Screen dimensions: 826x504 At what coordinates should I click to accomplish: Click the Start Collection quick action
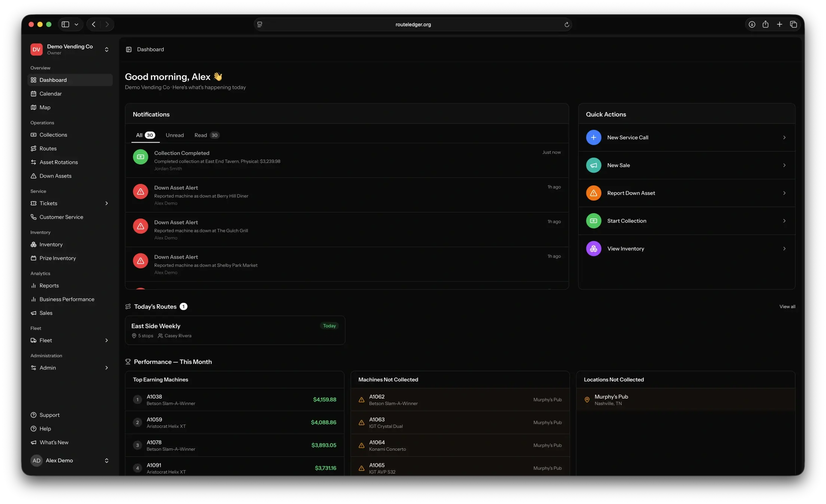click(x=686, y=221)
